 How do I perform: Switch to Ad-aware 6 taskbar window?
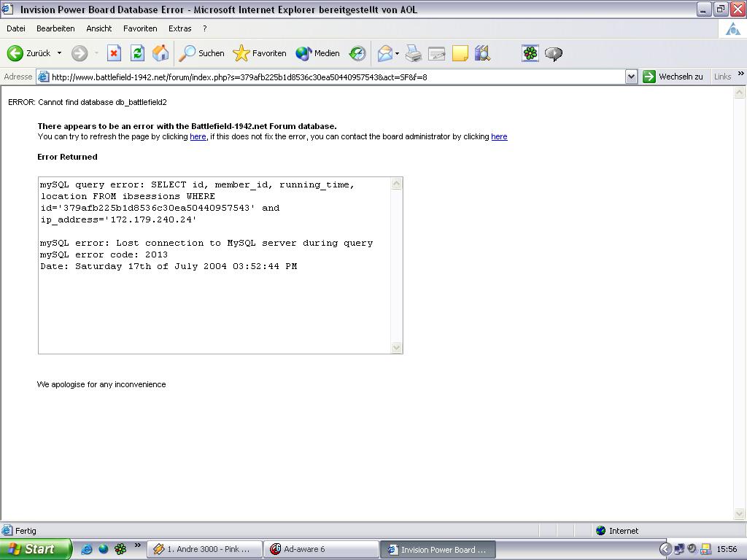322,550
